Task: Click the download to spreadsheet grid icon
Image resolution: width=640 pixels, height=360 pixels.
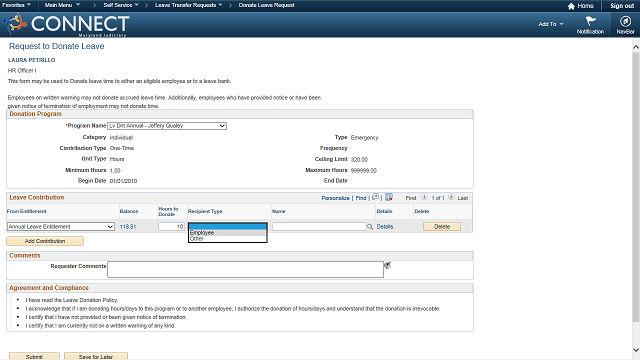Action: pos(389,197)
